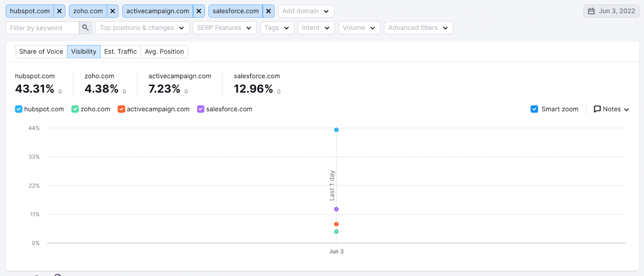644x276 pixels.
Task: Click the orange activecampaign.com chart point
Action: 336,224
